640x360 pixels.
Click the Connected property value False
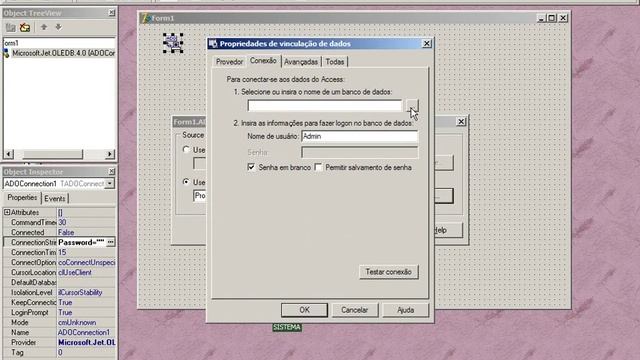click(x=86, y=232)
